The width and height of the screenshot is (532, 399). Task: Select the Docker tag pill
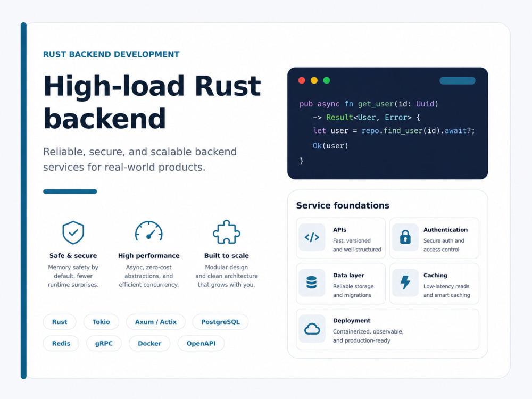pos(149,343)
